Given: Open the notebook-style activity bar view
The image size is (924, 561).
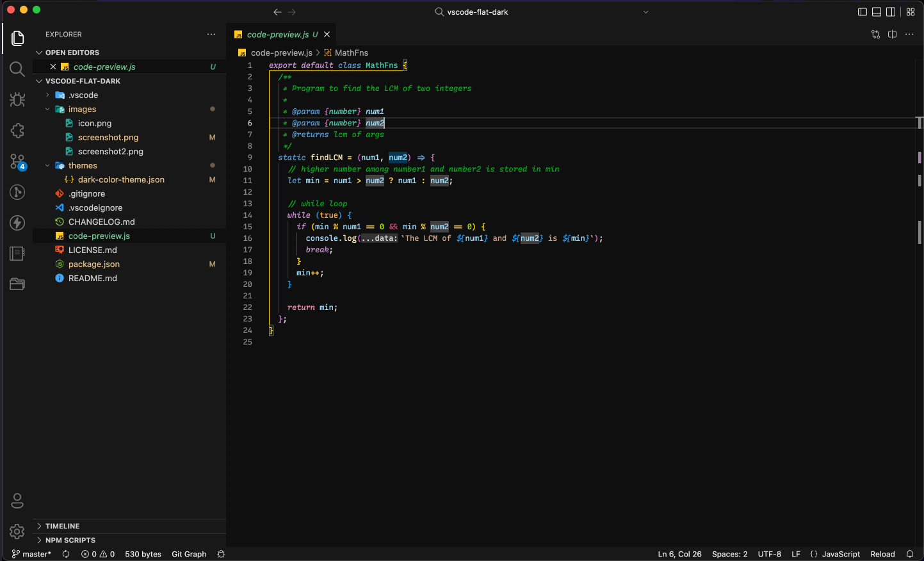Looking at the screenshot, I should [17, 254].
